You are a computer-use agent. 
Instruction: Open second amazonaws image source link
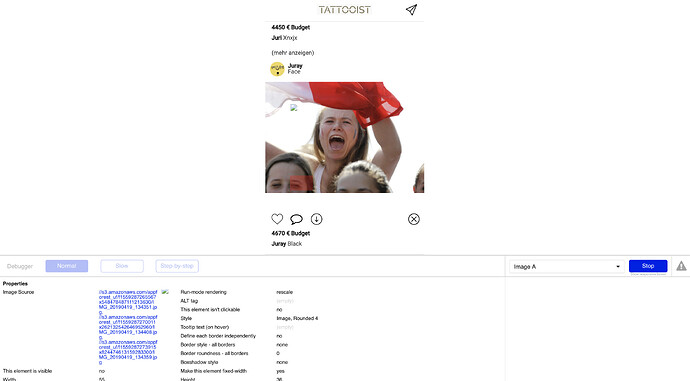coord(128,327)
